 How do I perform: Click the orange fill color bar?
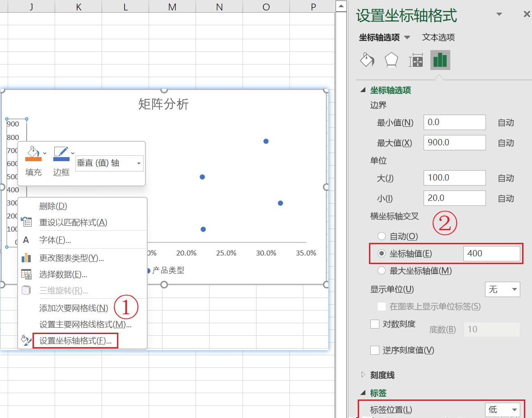[33, 159]
